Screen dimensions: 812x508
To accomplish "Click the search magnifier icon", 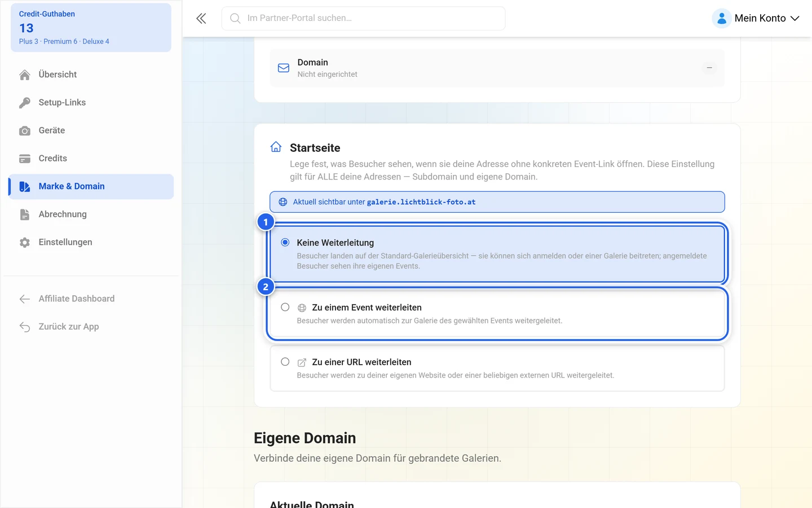I will (x=235, y=19).
